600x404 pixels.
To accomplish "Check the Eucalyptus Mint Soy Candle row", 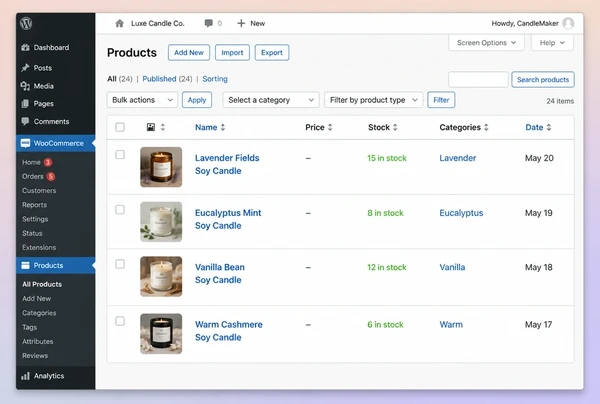I will click(x=120, y=210).
